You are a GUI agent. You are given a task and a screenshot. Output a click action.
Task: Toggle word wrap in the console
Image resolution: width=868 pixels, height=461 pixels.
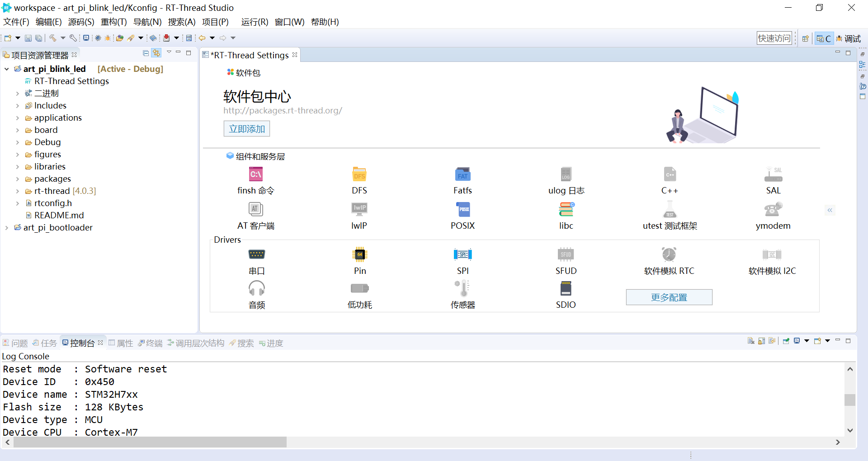coord(772,341)
